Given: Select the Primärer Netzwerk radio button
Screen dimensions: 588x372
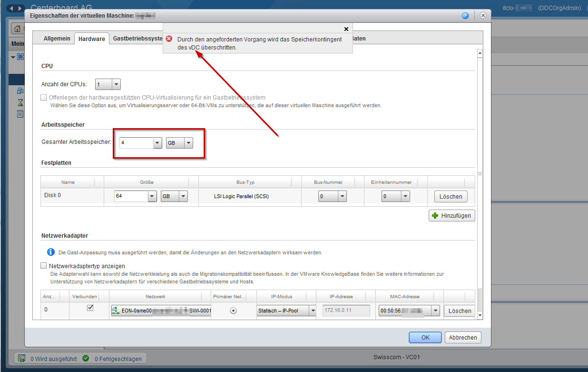Looking at the screenshot, I should point(233,311).
